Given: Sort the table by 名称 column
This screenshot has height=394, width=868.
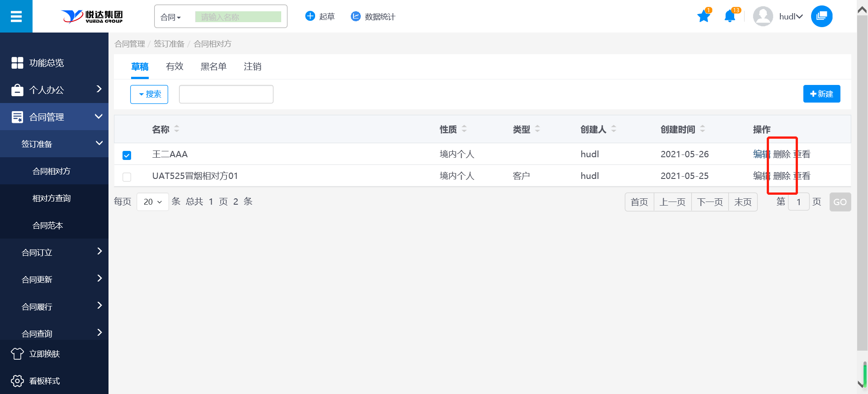Looking at the screenshot, I should click(x=176, y=129).
